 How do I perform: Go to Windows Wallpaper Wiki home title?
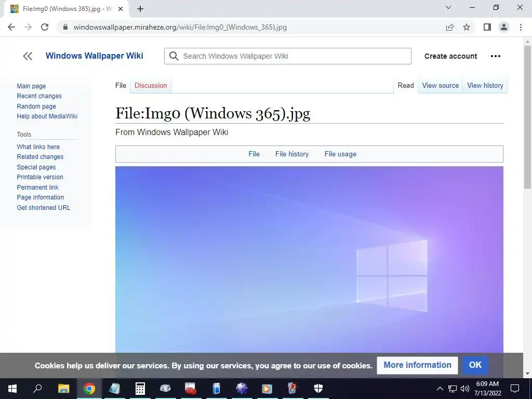tap(95, 56)
